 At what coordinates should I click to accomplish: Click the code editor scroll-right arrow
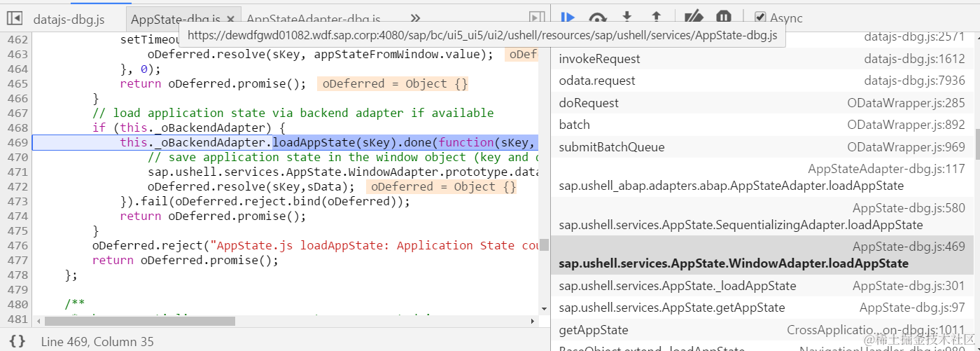(x=533, y=321)
